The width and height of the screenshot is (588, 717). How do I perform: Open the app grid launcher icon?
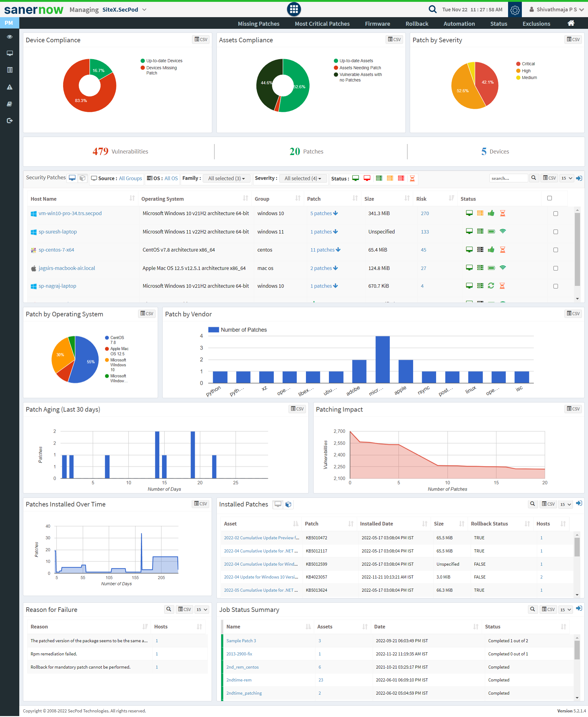tap(294, 9)
